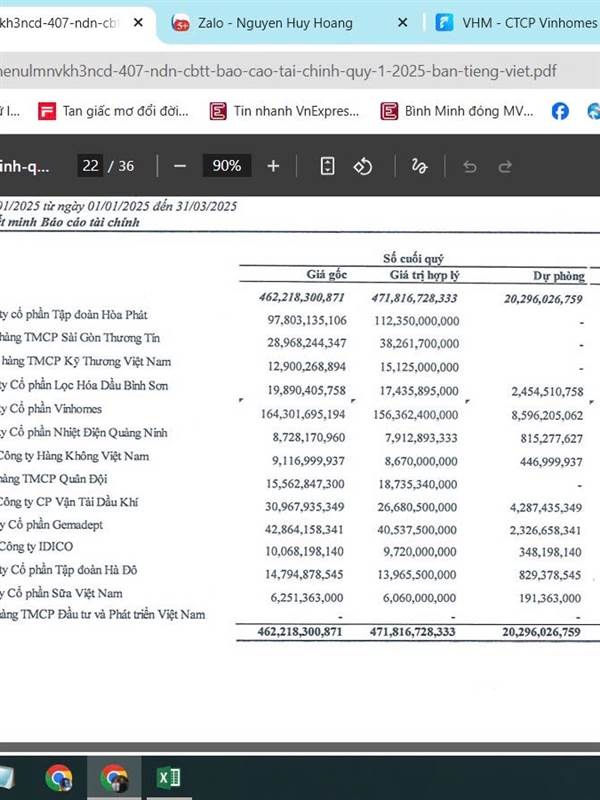This screenshot has height=800, width=600.
Task: Edit the PDF page number field 22
Action: (90, 166)
